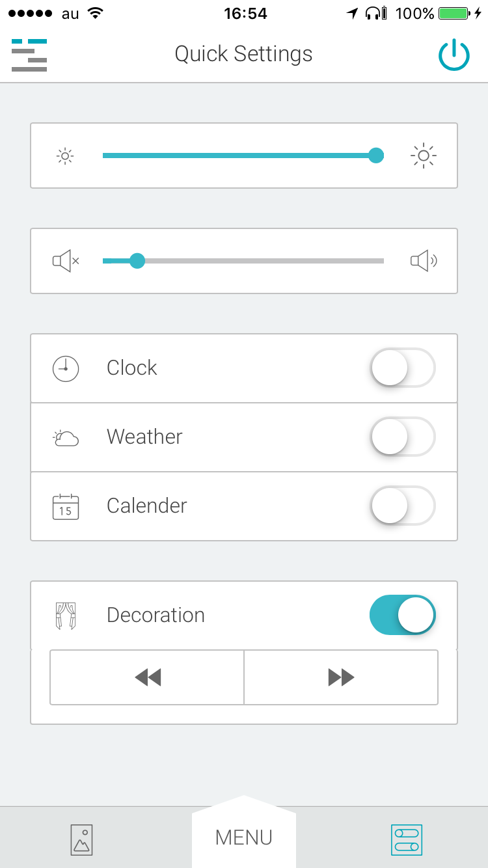Open the picture gallery tab icon
The image size is (488, 868).
(81, 839)
